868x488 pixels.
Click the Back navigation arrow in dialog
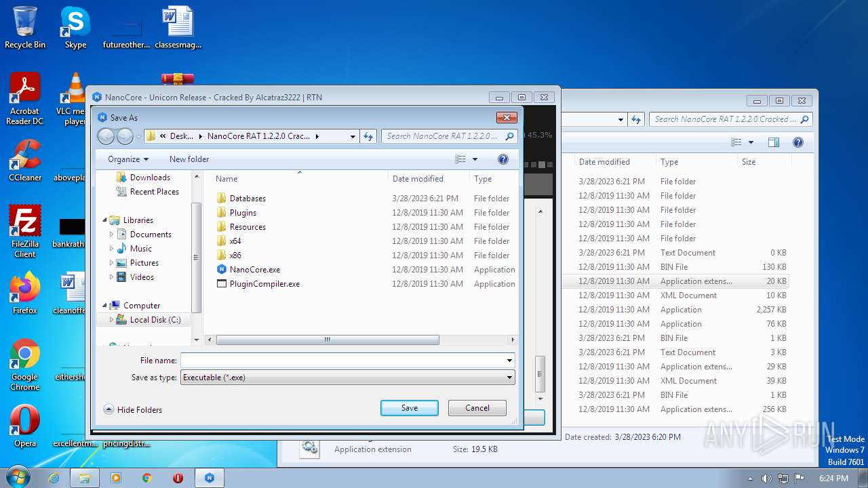coord(106,136)
